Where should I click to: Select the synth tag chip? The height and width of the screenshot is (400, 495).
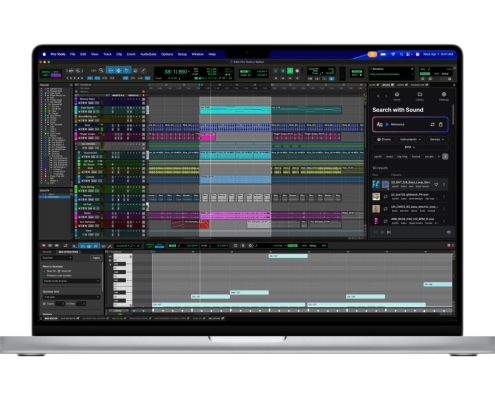click(378, 156)
